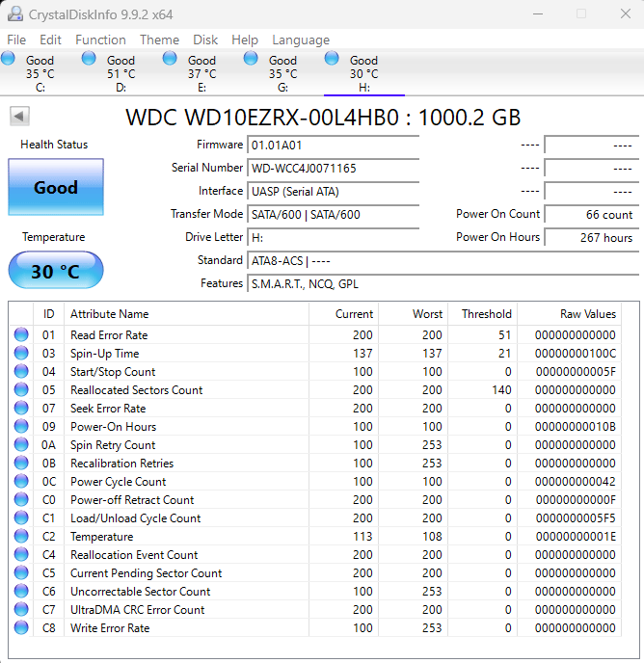Click the 30 °C temperature button

click(x=56, y=271)
